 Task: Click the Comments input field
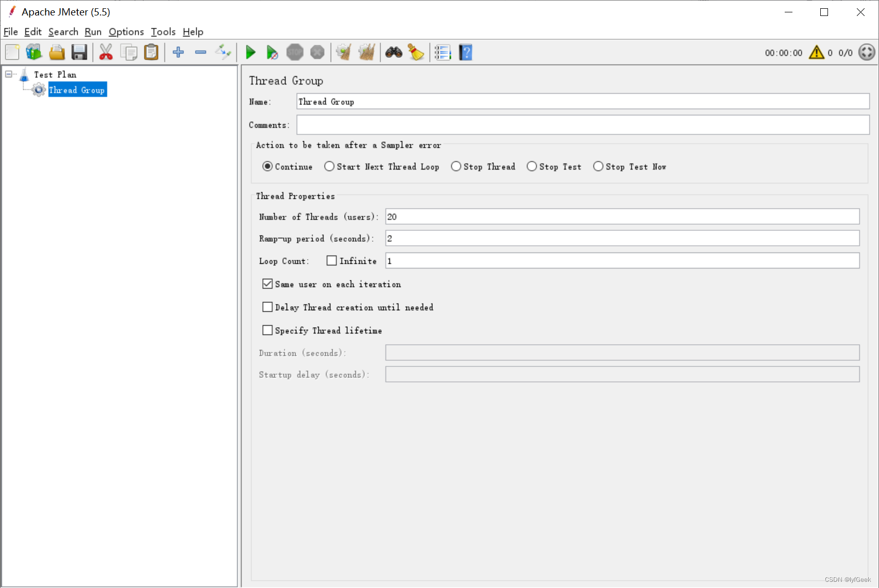583,125
